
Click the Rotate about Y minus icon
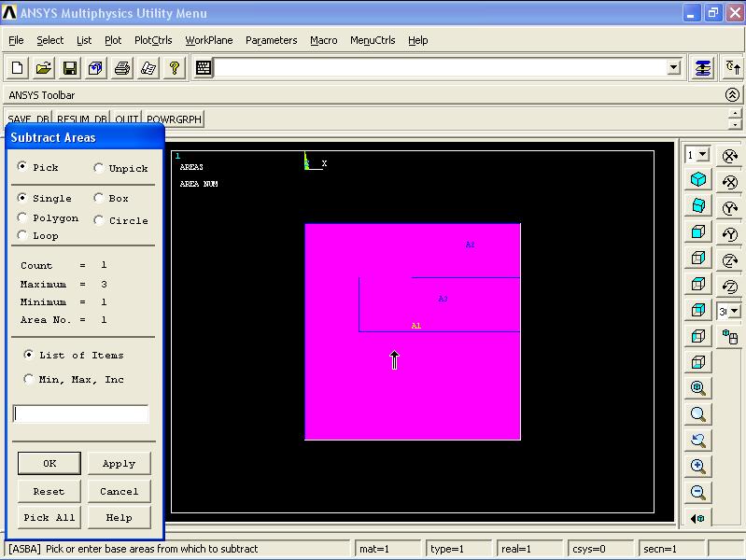[x=730, y=234]
